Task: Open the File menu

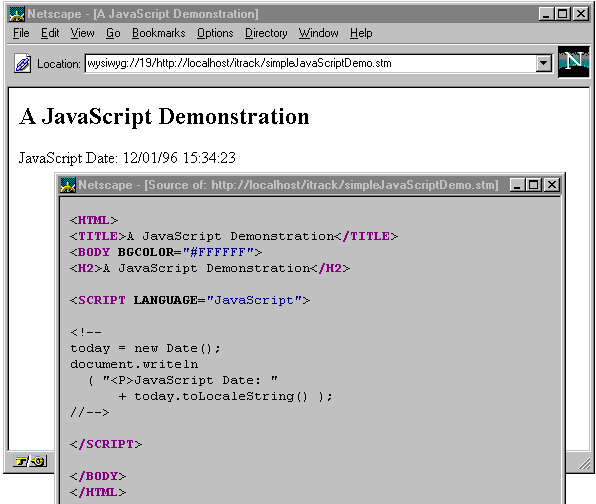Action: [21, 33]
